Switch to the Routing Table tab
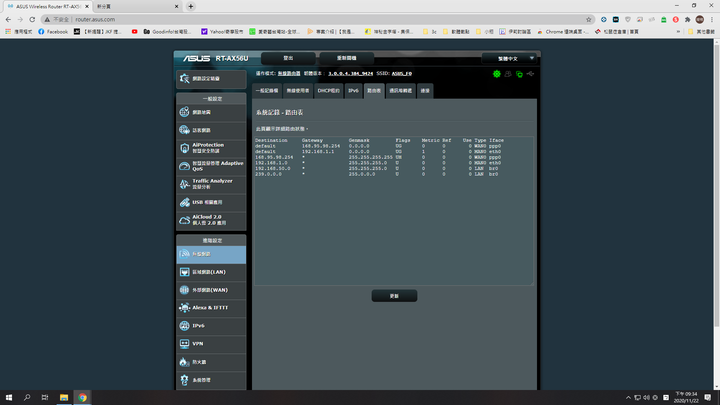The width and height of the screenshot is (720, 405). pyautogui.click(x=374, y=91)
